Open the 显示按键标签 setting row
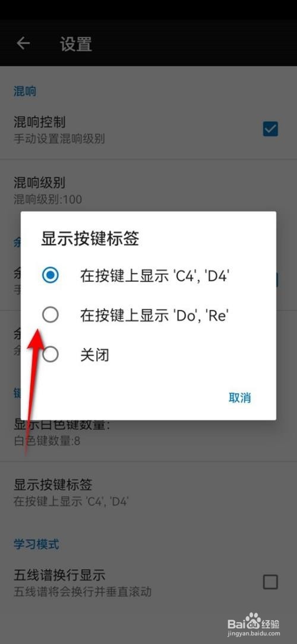 point(148,492)
